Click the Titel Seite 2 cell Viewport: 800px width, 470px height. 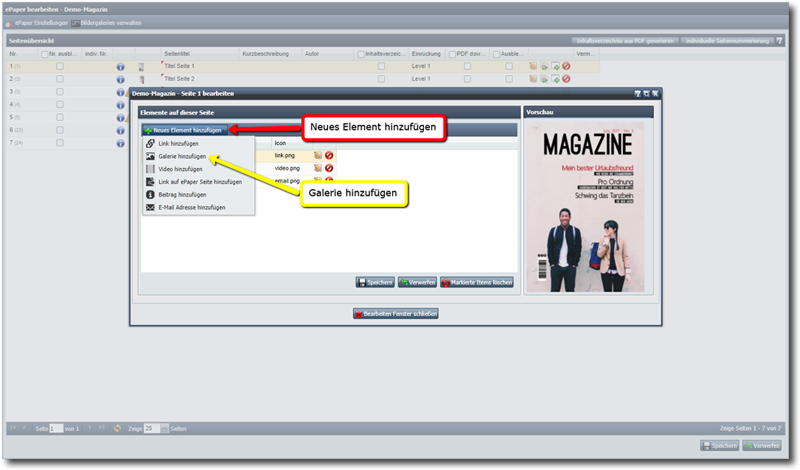[x=199, y=79]
